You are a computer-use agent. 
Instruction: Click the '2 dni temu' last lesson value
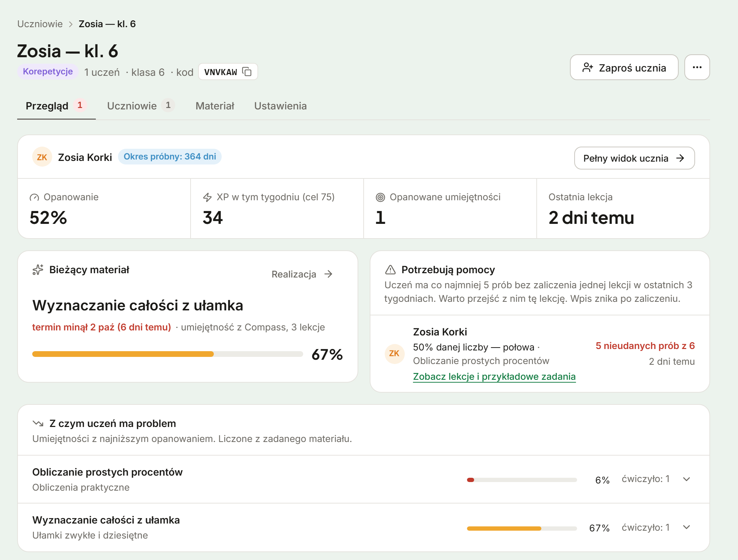(591, 218)
